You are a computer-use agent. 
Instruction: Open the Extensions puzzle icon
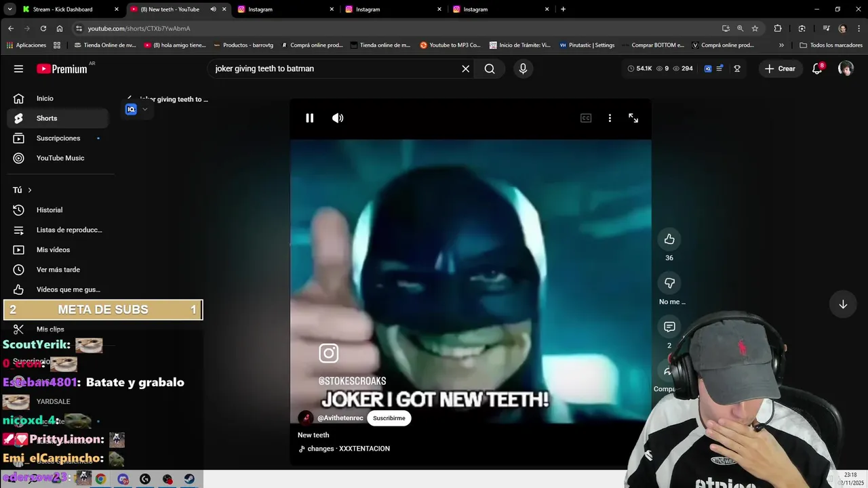[778, 28]
